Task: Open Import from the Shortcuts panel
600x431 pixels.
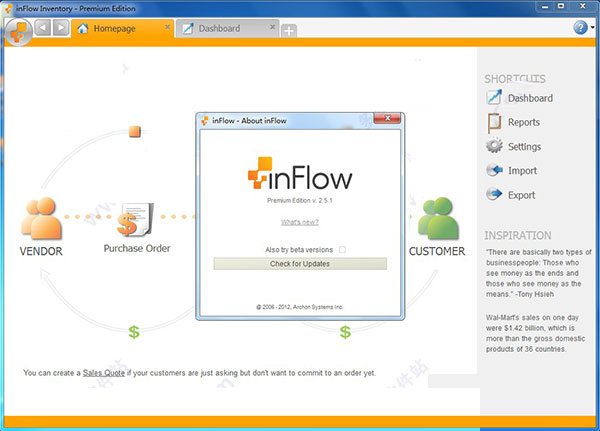Action: (522, 171)
